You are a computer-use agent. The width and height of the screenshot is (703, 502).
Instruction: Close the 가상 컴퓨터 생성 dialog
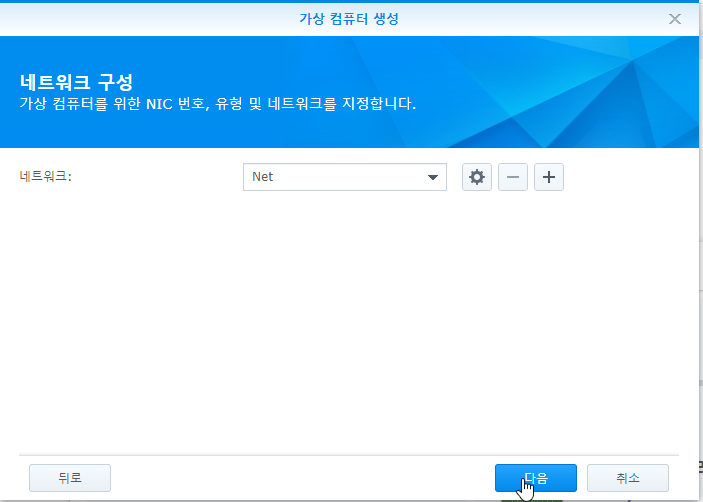coord(674,19)
